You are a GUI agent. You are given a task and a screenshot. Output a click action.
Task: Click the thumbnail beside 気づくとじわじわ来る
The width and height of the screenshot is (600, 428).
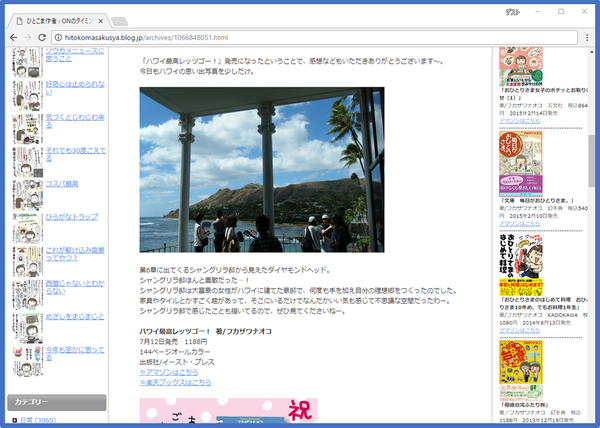(28, 129)
